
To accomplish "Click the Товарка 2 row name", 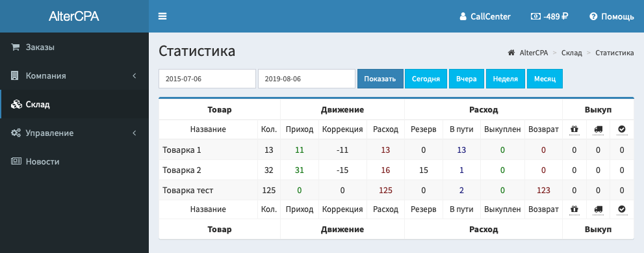I will [x=181, y=170].
